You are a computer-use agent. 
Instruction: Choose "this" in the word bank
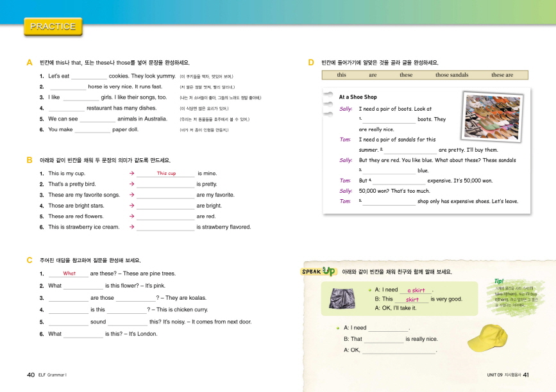(x=341, y=75)
